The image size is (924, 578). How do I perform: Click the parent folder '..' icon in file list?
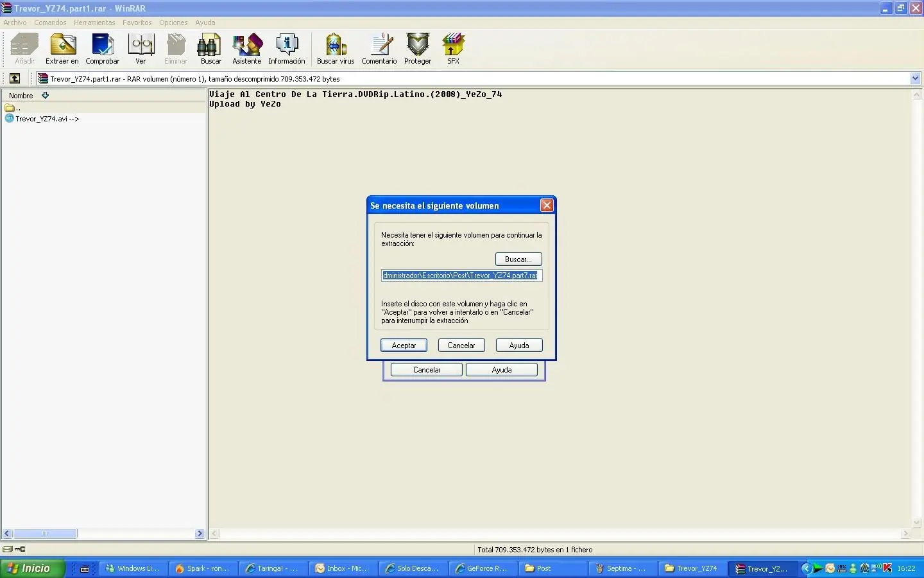(10, 108)
